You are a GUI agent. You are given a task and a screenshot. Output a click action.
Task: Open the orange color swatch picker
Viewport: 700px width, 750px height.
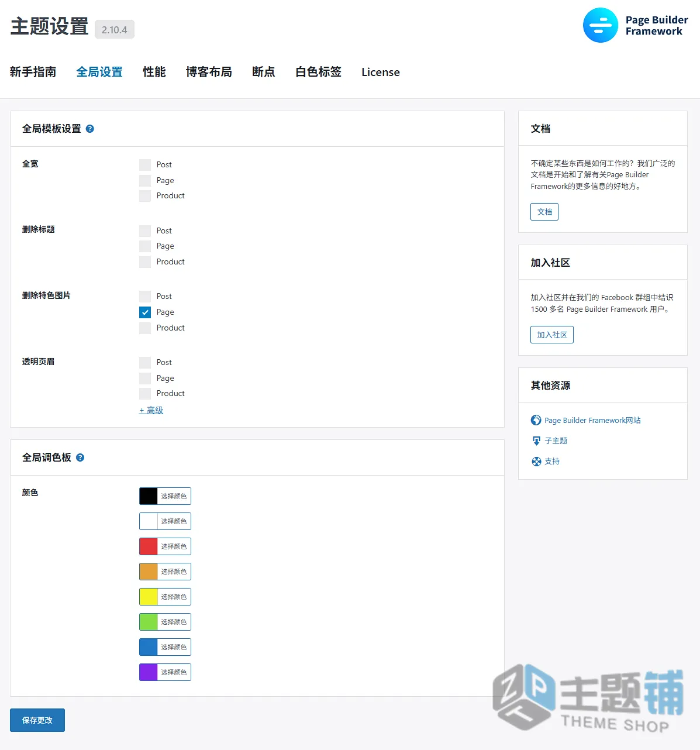point(165,572)
